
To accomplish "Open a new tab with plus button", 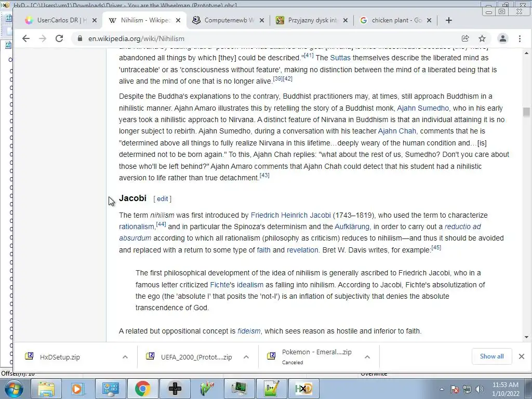I will pos(448,20).
